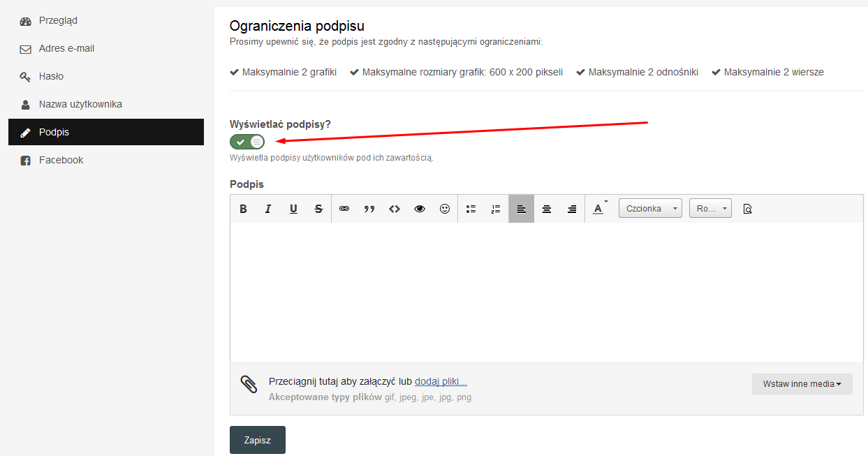Click the dodaj pliki link

(441, 381)
